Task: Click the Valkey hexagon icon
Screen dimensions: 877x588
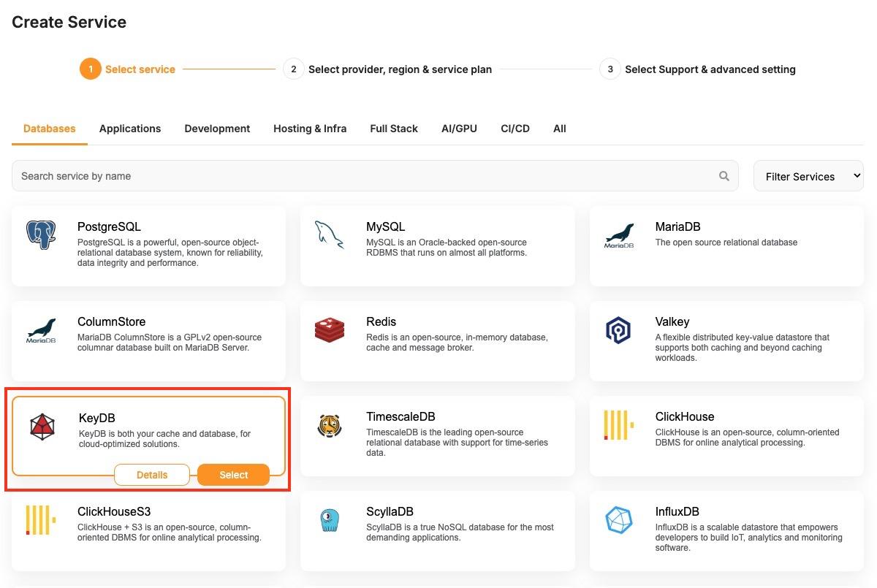Action: click(618, 330)
